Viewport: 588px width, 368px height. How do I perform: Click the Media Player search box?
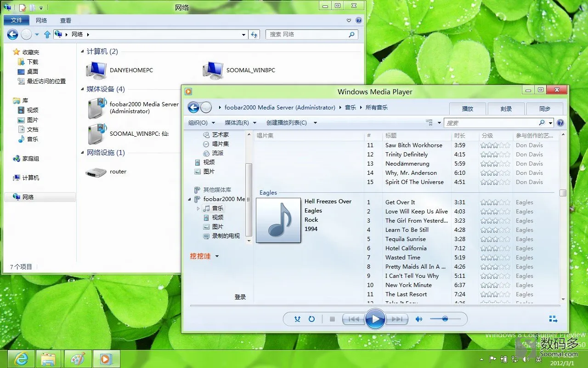(x=495, y=123)
